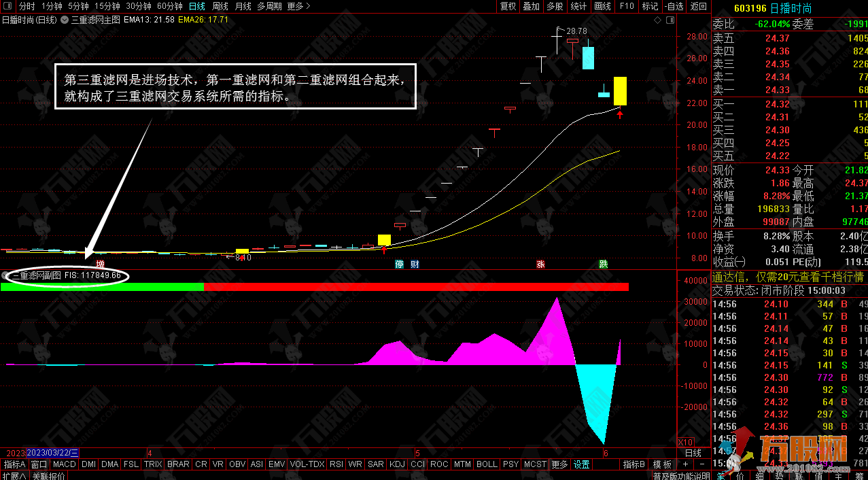Switch sub-chart to VR indicator

pyautogui.click(x=218, y=464)
